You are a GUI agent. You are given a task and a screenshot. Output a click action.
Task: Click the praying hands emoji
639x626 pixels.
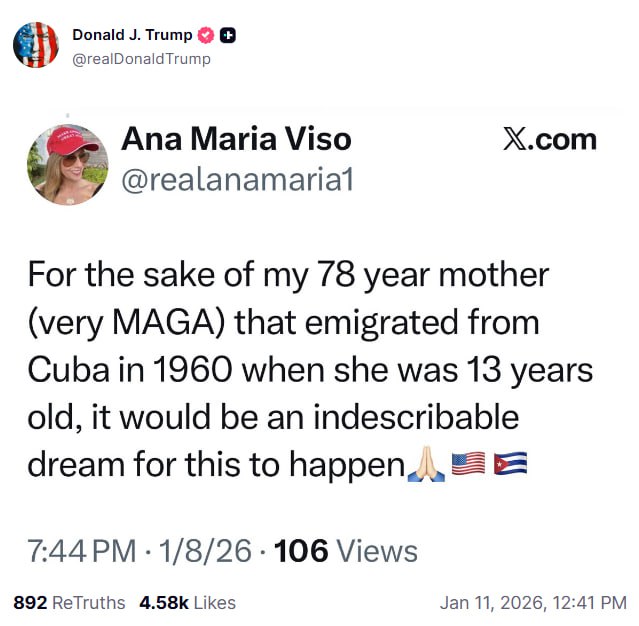(x=426, y=464)
